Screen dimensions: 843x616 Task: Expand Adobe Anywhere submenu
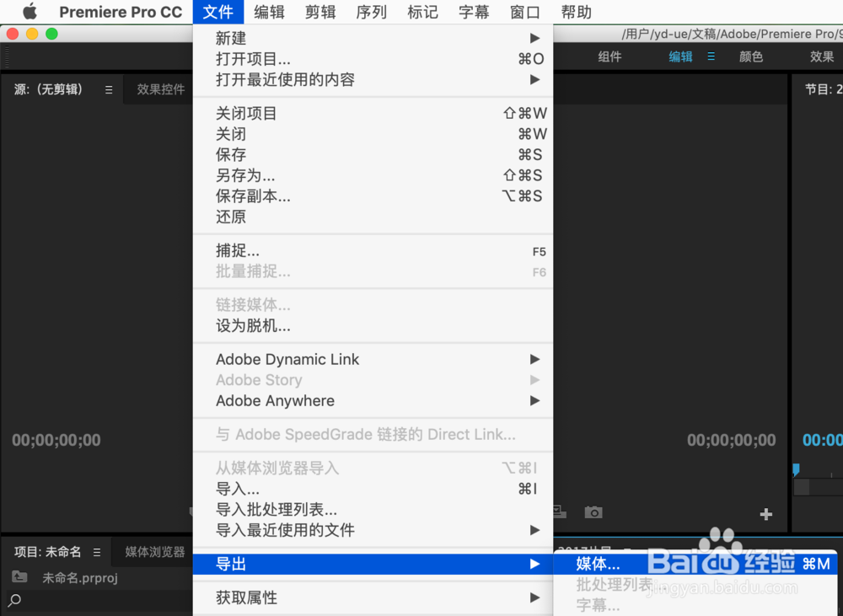pos(373,400)
